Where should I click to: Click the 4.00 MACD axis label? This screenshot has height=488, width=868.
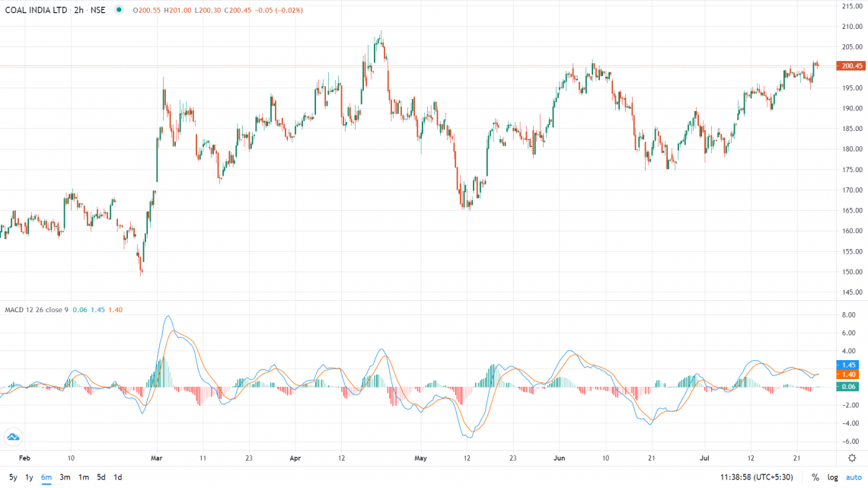click(848, 351)
